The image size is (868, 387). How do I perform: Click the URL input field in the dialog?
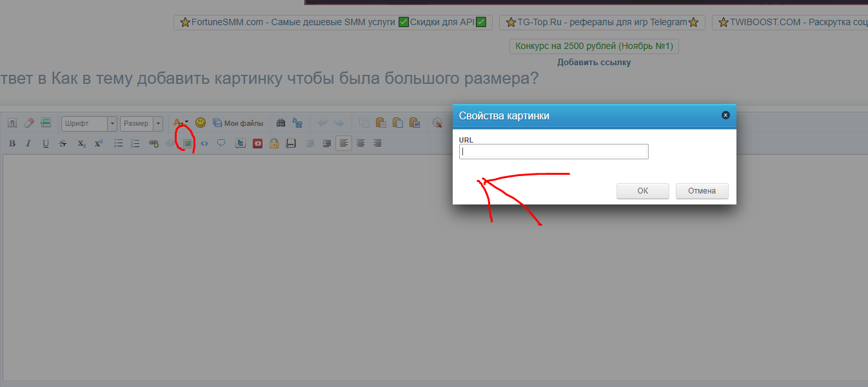point(553,152)
